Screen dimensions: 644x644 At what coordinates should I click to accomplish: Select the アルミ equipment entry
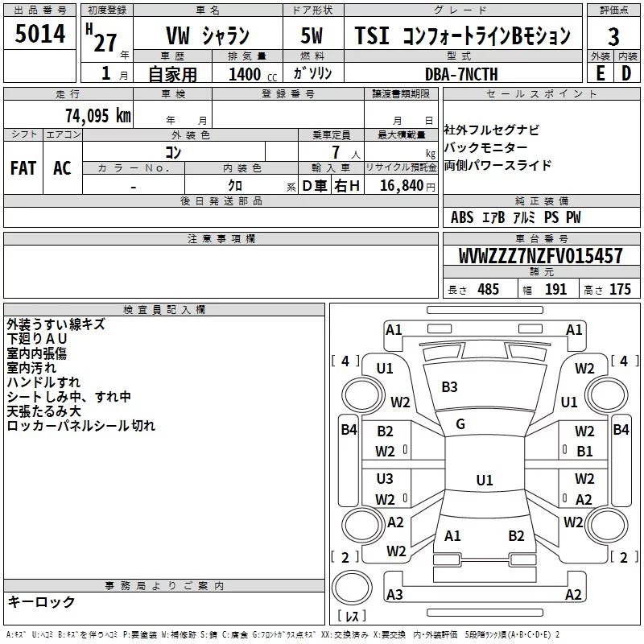pos(525,217)
